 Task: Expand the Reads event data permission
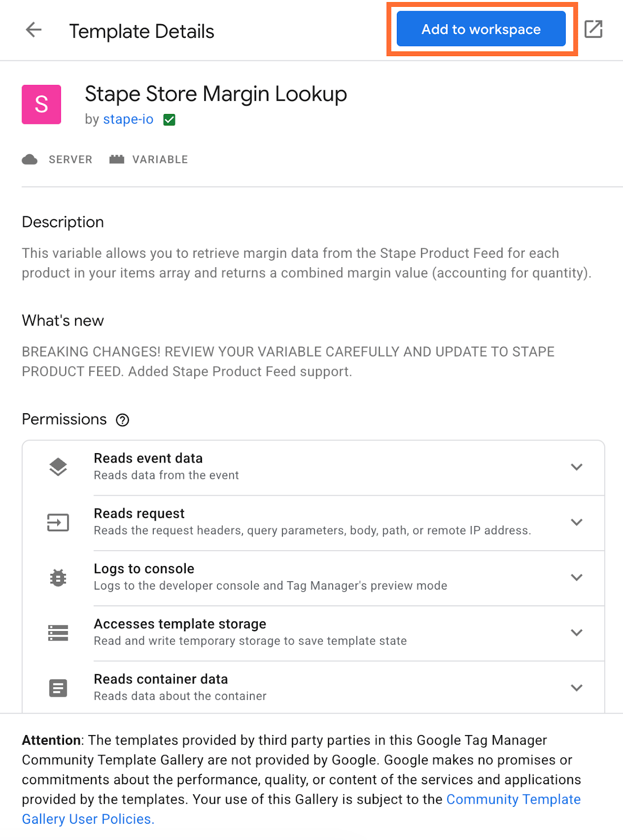coord(577,467)
